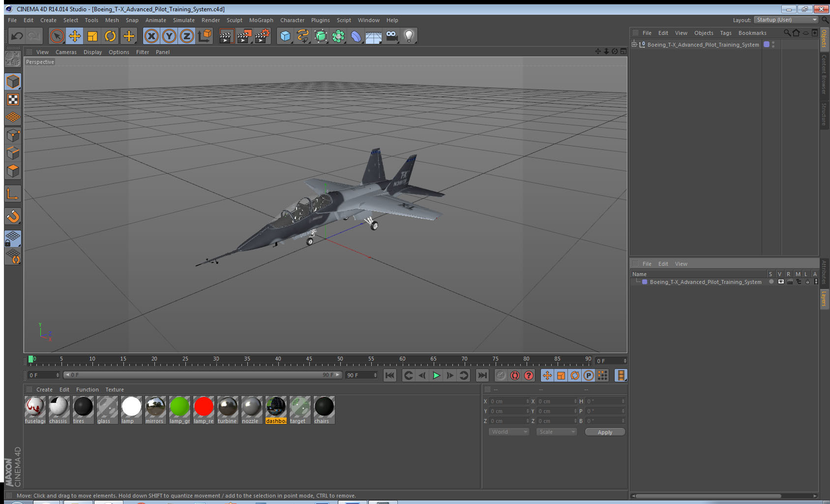Open the Scale mode dropdown

[556, 432]
